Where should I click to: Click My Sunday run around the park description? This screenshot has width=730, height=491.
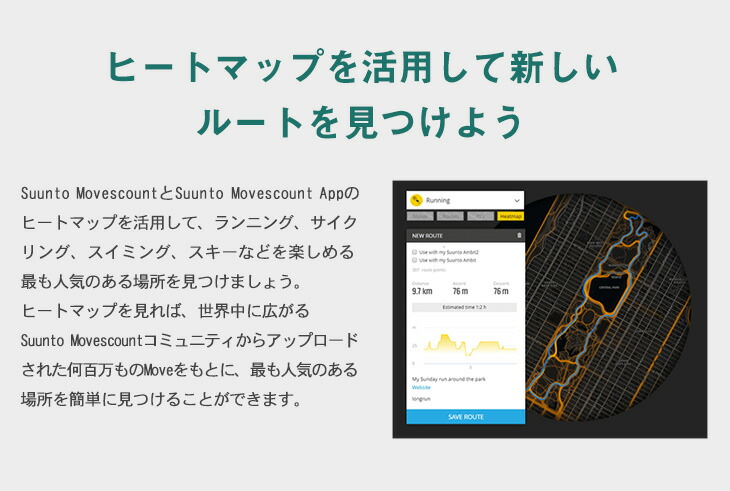pos(449,379)
